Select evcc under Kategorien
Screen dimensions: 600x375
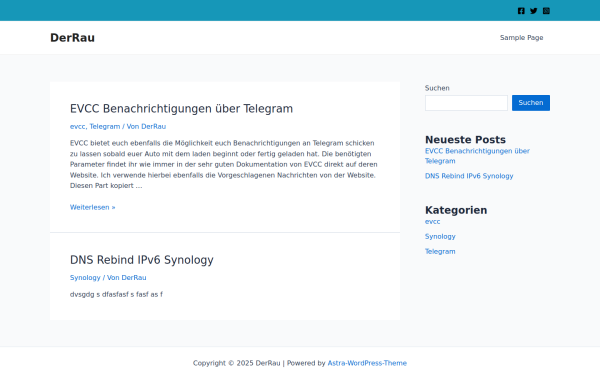[x=432, y=222]
